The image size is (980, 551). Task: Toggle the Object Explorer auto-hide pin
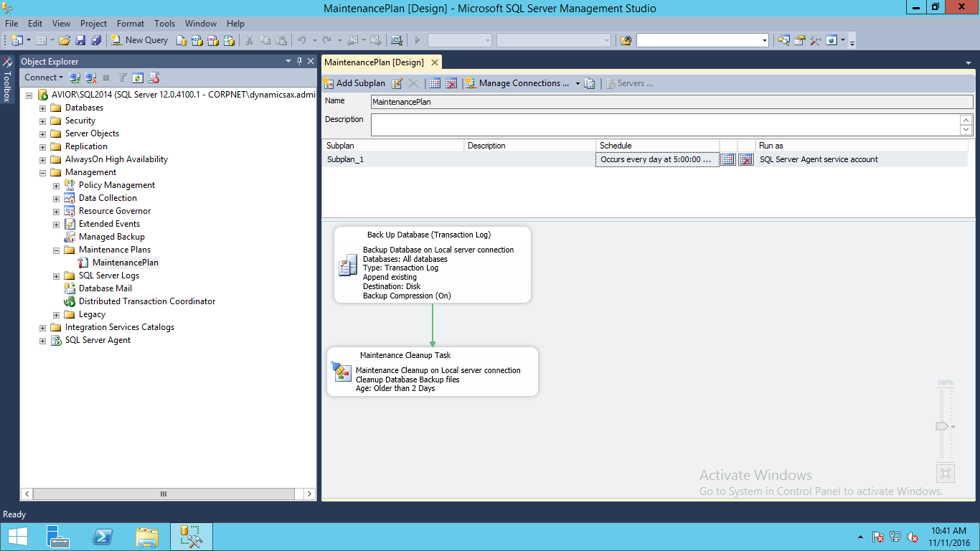[x=299, y=62]
